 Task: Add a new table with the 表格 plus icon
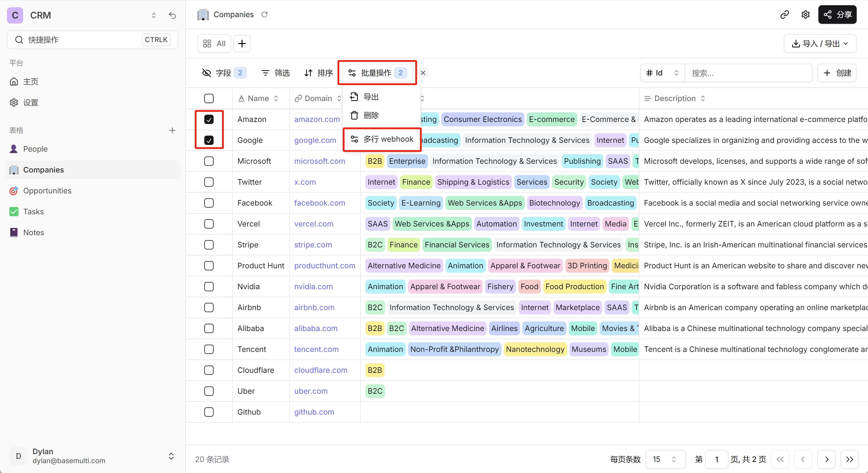172,130
